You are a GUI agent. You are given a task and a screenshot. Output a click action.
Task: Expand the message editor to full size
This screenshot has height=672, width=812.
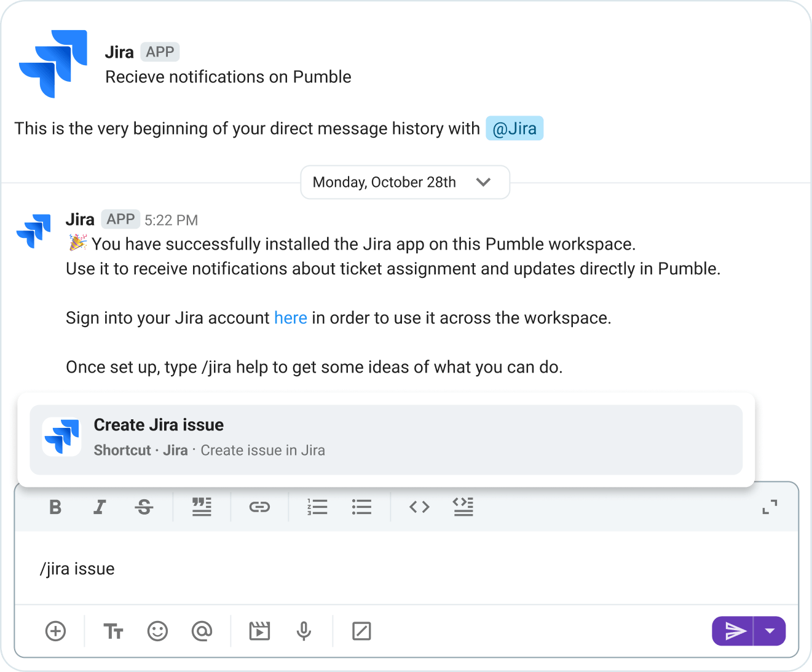click(x=770, y=507)
